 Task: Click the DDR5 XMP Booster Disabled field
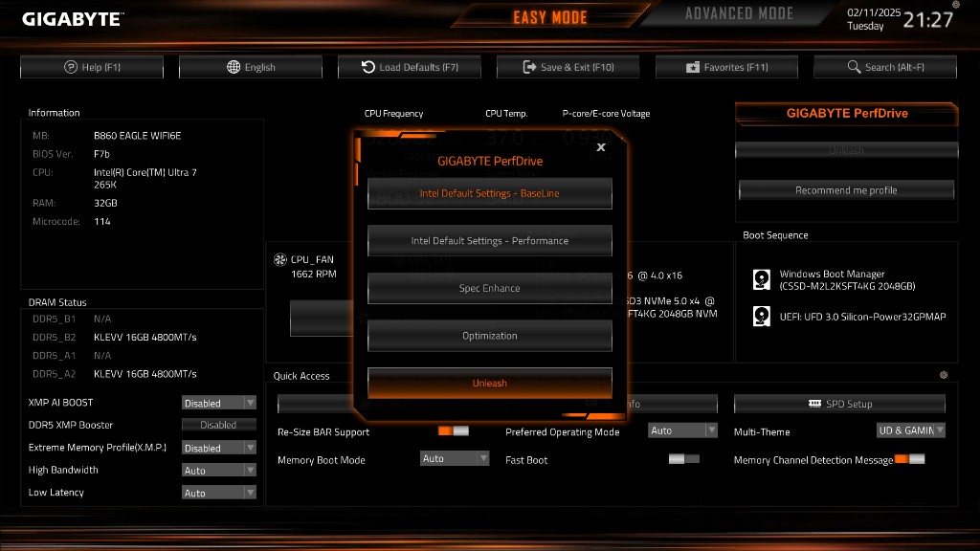(219, 425)
